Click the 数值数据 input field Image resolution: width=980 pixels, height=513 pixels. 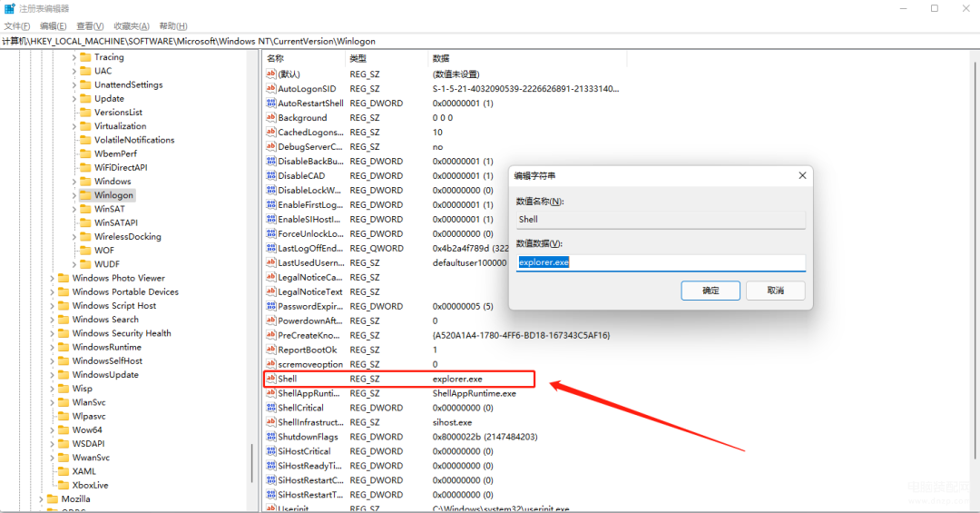pyautogui.click(x=661, y=262)
